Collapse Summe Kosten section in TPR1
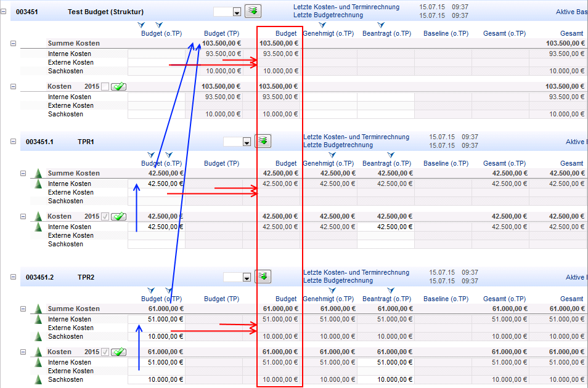 (x=23, y=174)
